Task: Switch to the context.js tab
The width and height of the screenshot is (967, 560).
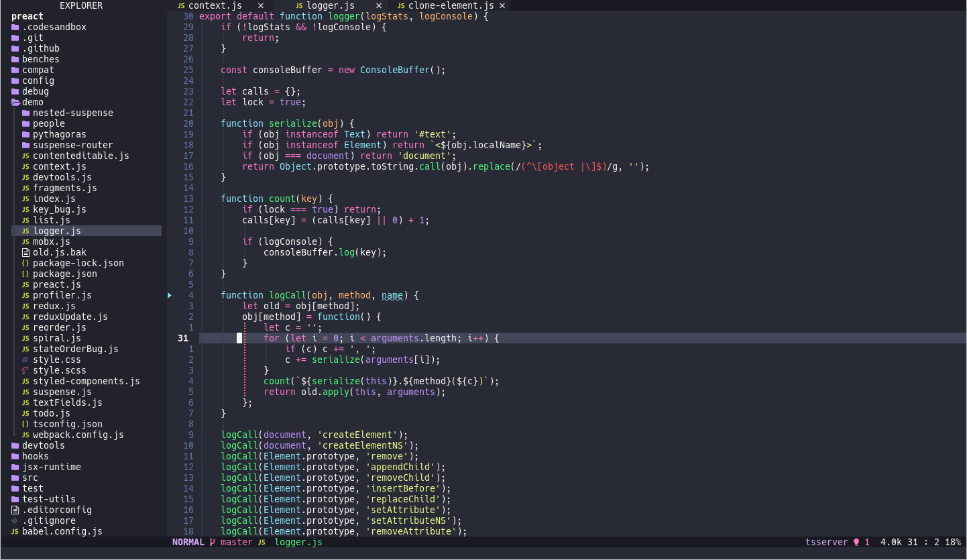Action: (215, 5)
